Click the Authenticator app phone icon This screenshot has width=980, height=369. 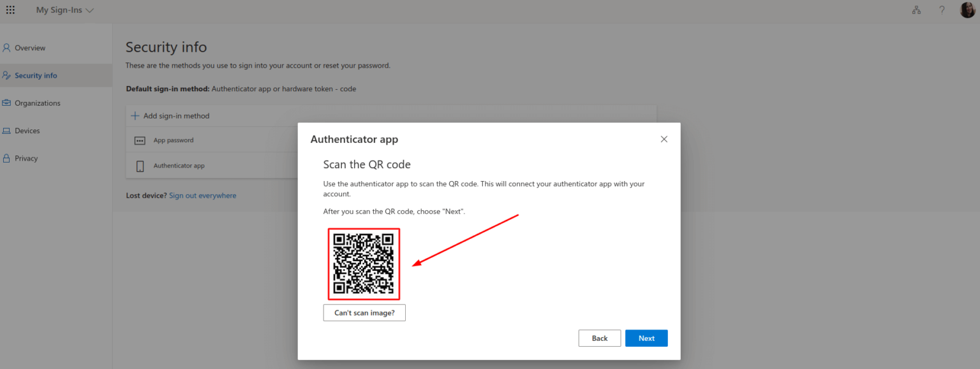[140, 165]
